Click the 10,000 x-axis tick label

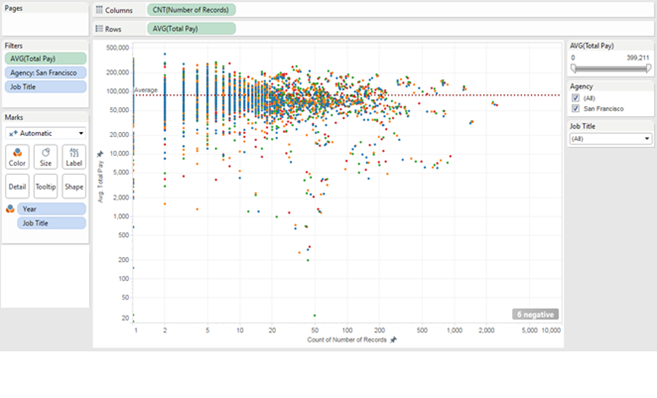click(x=551, y=330)
